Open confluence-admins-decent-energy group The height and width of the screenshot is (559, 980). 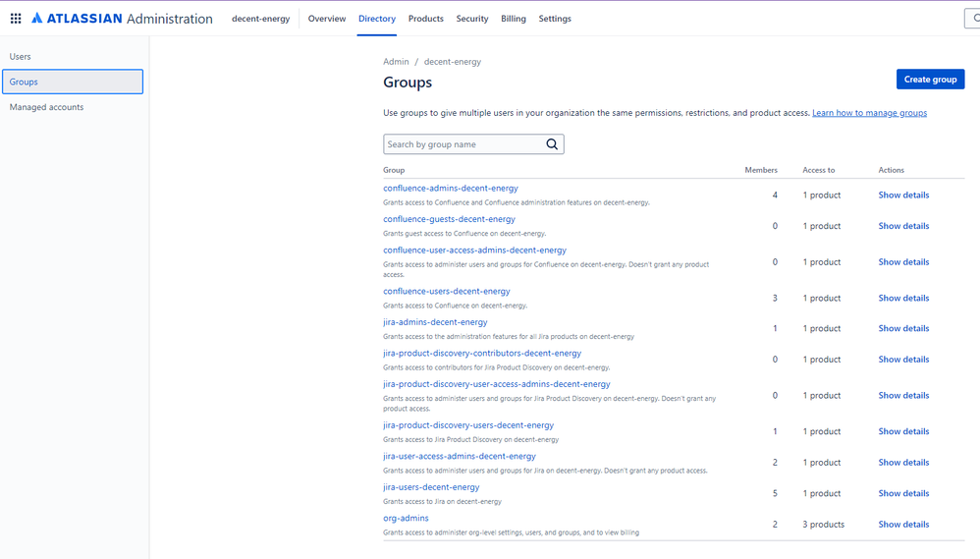pos(451,189)
